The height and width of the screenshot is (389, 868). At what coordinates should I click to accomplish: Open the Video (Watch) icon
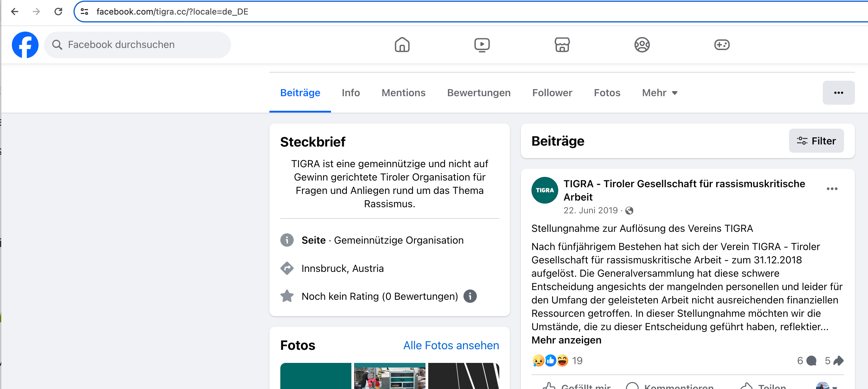[482, 45]
